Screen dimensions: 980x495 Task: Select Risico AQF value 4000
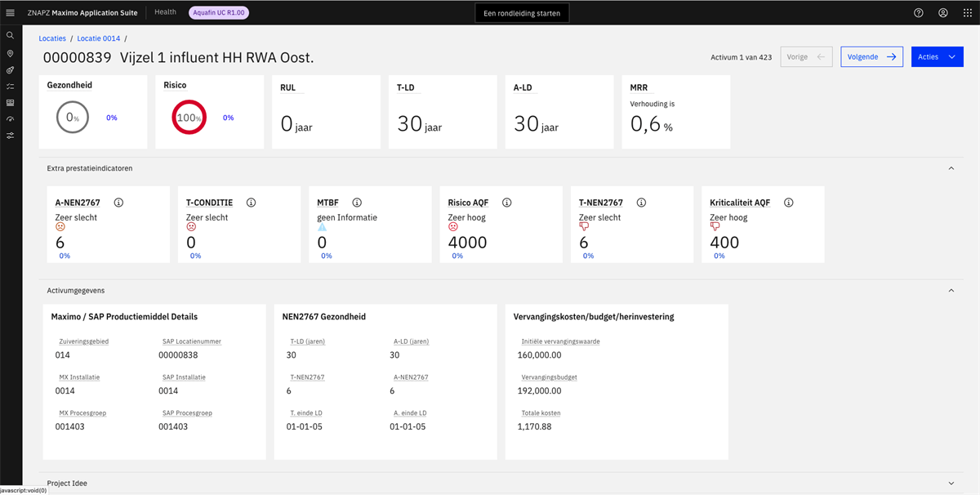click(468, 243)
